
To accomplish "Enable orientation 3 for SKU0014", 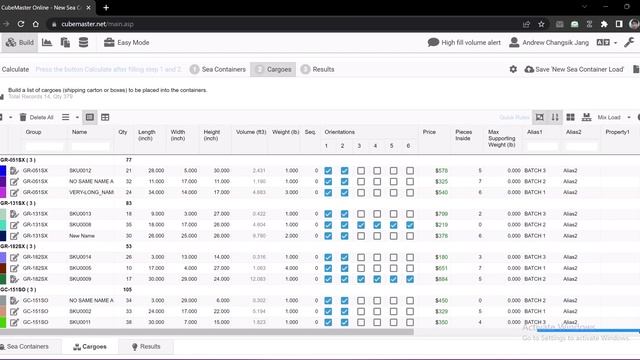I will coord(361,257).
